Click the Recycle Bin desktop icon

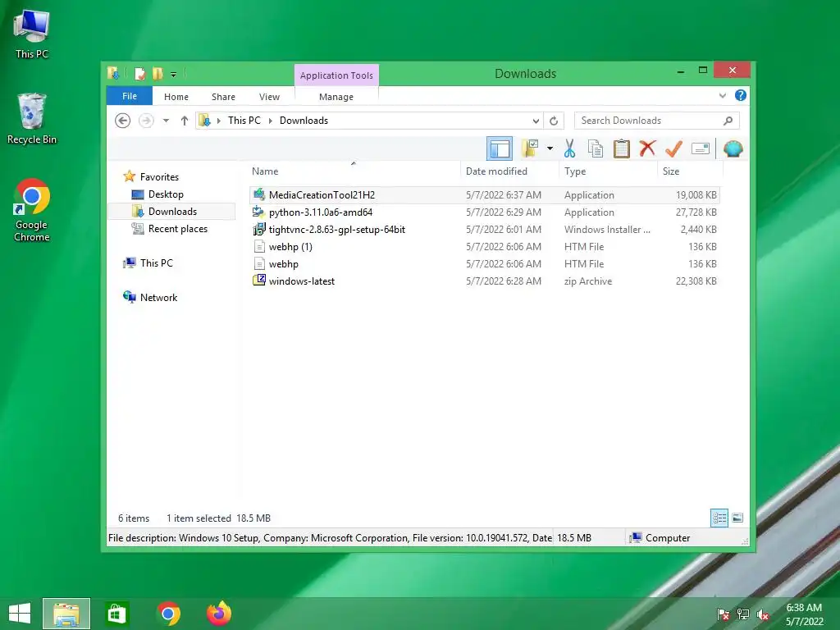pyautogui.click(x=32, y=119)
